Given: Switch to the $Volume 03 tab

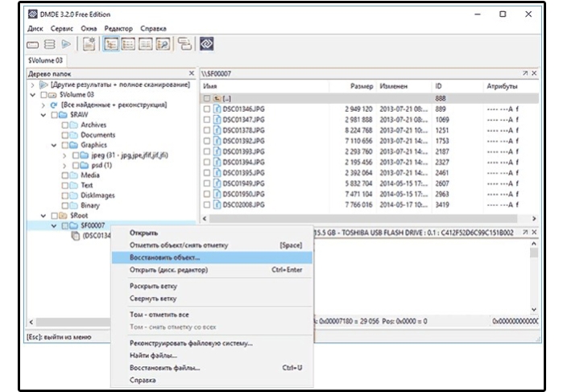Looking at the screenshot, I should point(45,60).
